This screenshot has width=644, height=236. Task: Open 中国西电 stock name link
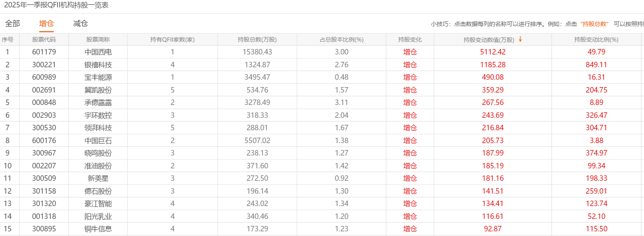[x=98, y=52]
